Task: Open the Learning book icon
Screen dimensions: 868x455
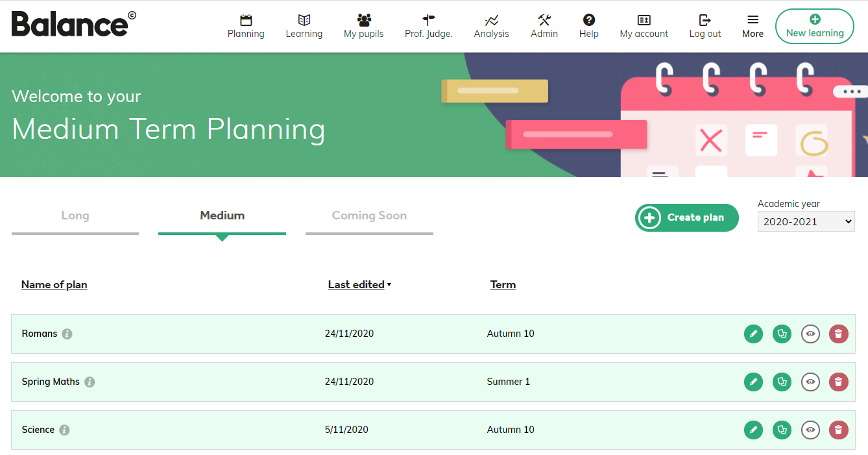Action: point(304,20)
